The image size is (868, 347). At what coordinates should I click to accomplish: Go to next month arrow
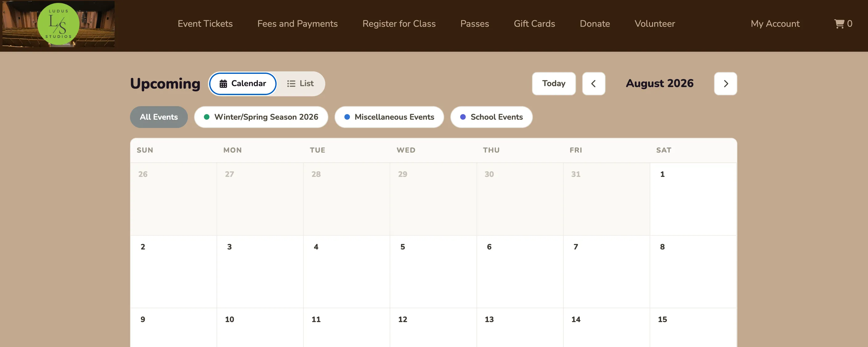[x=725, y=83]
